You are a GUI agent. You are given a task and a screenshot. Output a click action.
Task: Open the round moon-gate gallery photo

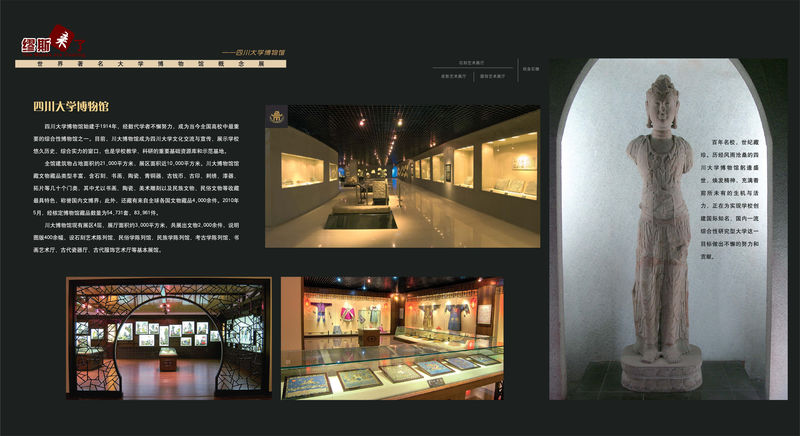pyautogui.click(x=169, y=338)
